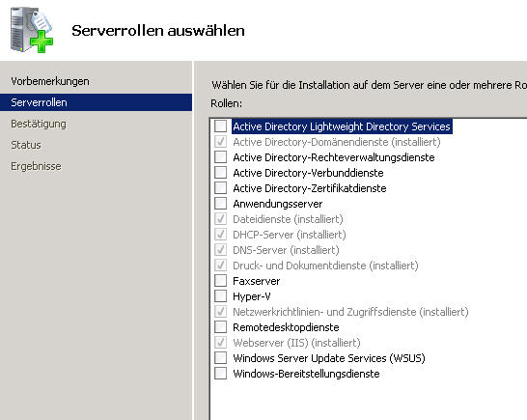Check the Anwendungsserver role
This screenshot has width=527, height=420.
click(x=220, y=204)
